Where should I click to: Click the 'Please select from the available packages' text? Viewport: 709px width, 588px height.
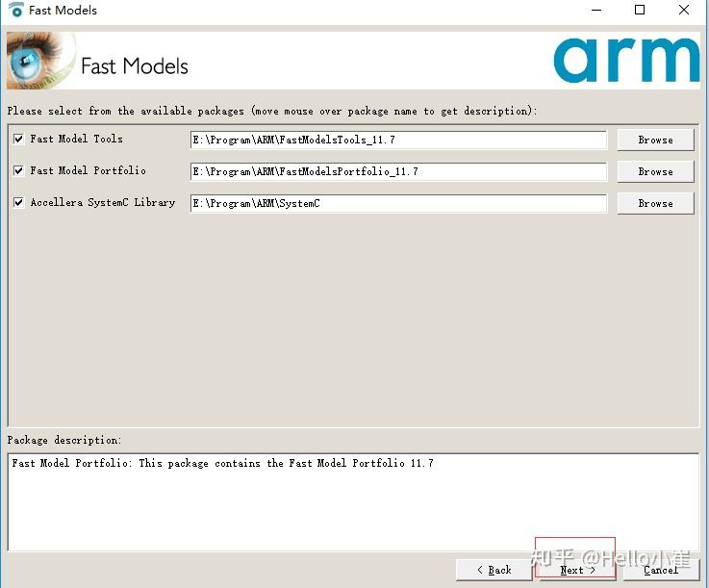pos(272,111)
